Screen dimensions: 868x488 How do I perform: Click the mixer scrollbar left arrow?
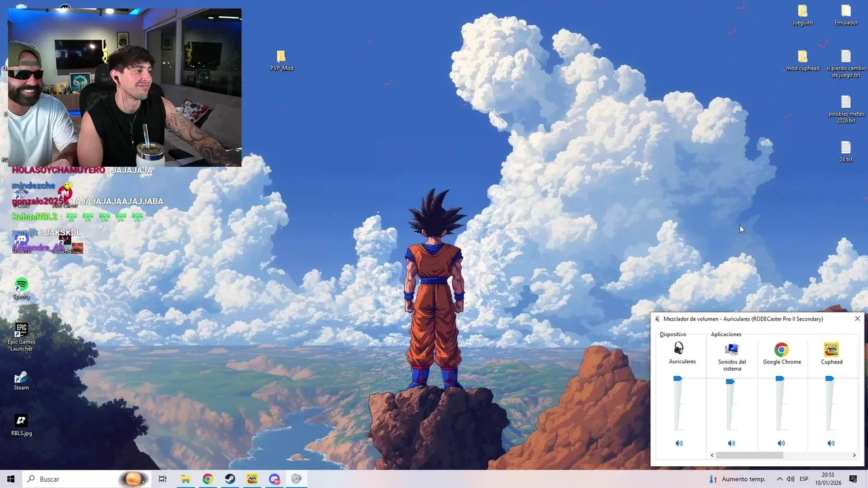tap(711, 455)
